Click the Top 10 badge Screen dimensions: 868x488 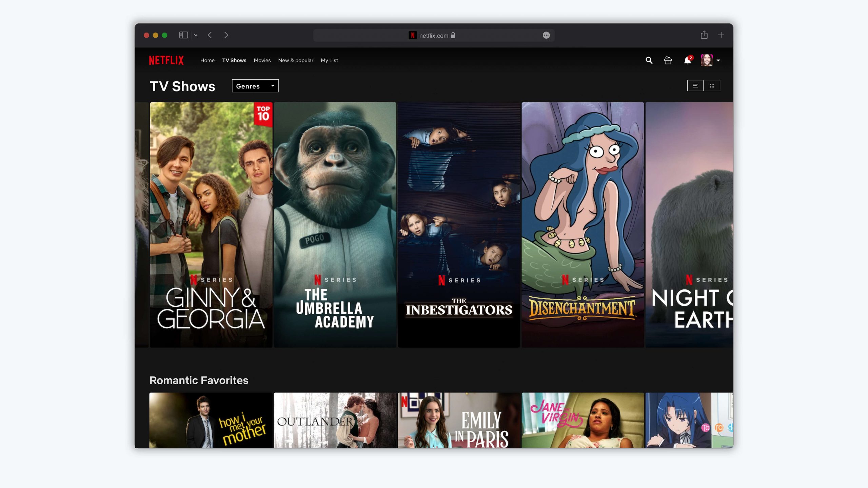[x=263, y=114]
